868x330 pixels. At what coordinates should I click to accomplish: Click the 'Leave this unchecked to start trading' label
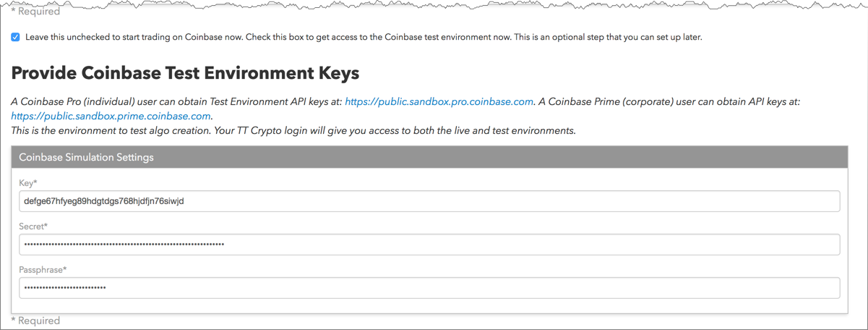(x=364, y=37)
